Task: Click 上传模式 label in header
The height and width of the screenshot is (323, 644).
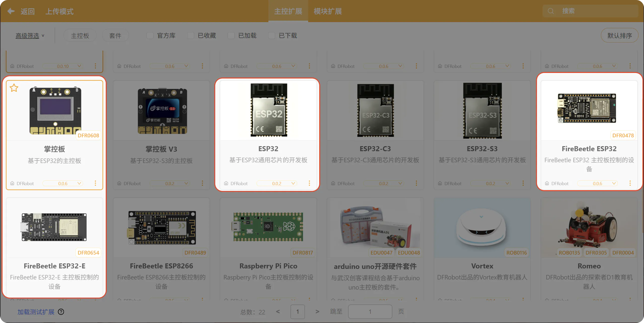Action: click(x=59, y=11)
